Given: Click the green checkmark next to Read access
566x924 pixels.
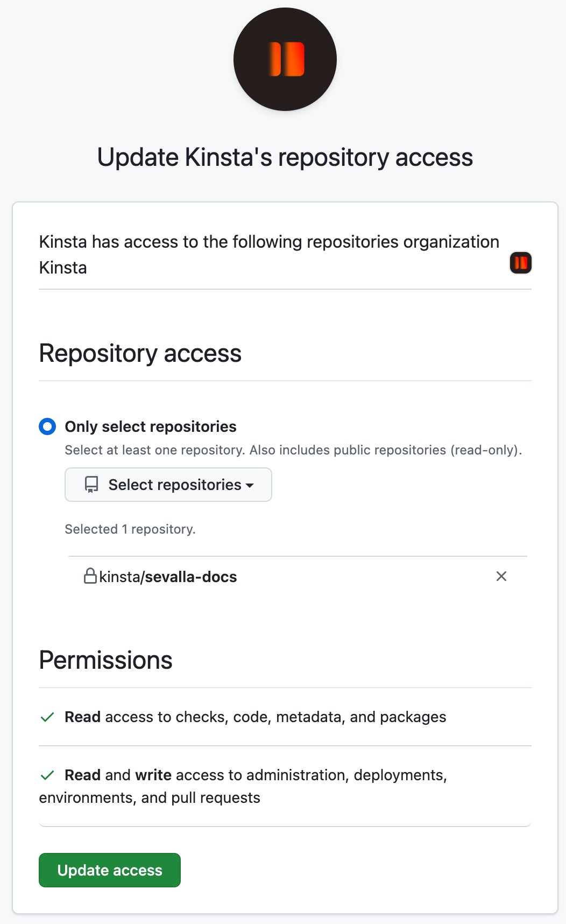Looking at the screenshot, I should [x=47, y=718].
